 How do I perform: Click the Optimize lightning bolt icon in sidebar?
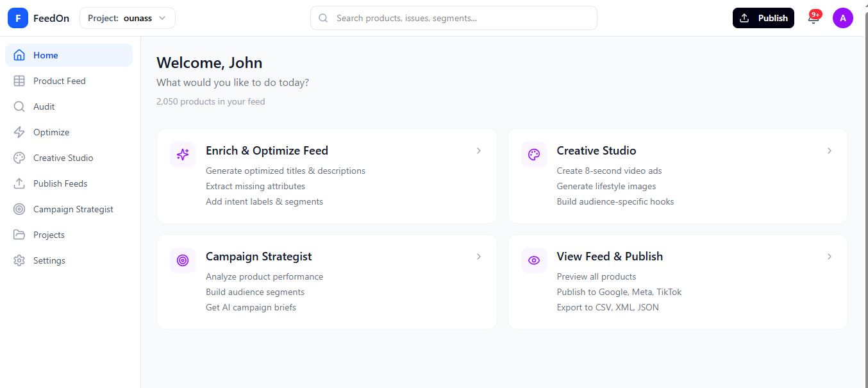(19, 132)
